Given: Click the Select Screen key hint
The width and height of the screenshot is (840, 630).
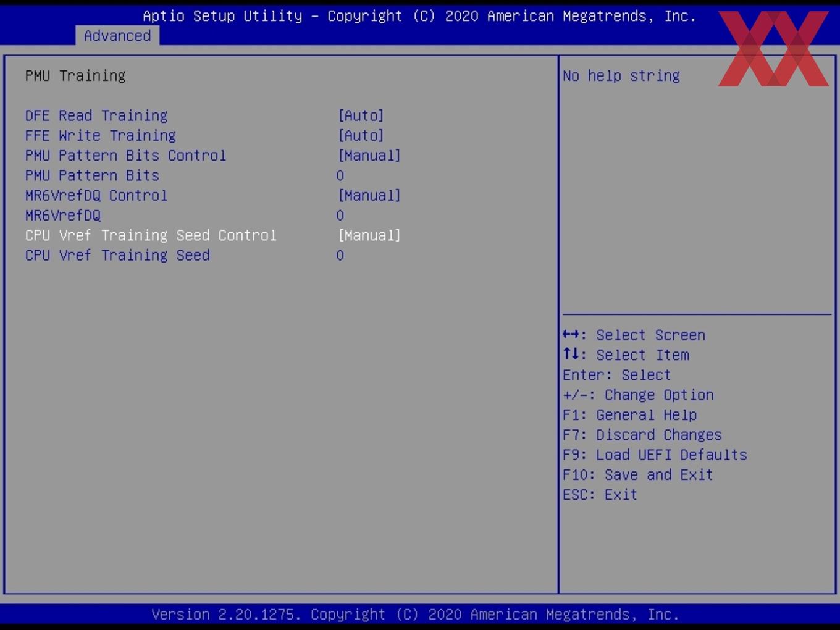Looking at the screenshot, I should click(634, 335).
